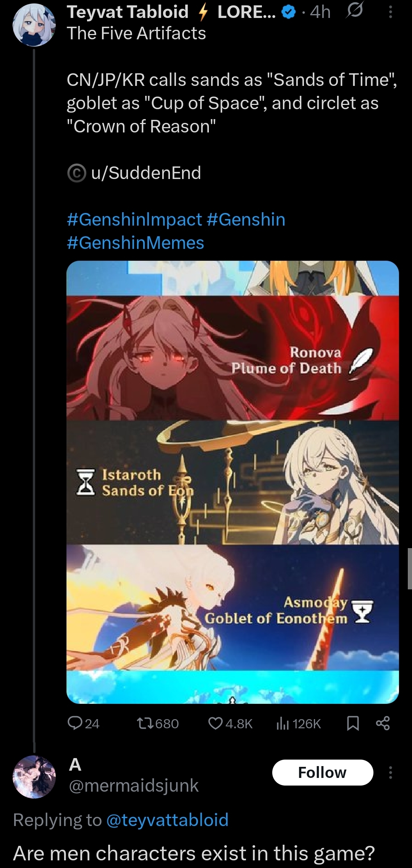Follow the user A @mermaidsjunk
The height and width of the screenshot is (868, 412).
click(x=322, y=773)
